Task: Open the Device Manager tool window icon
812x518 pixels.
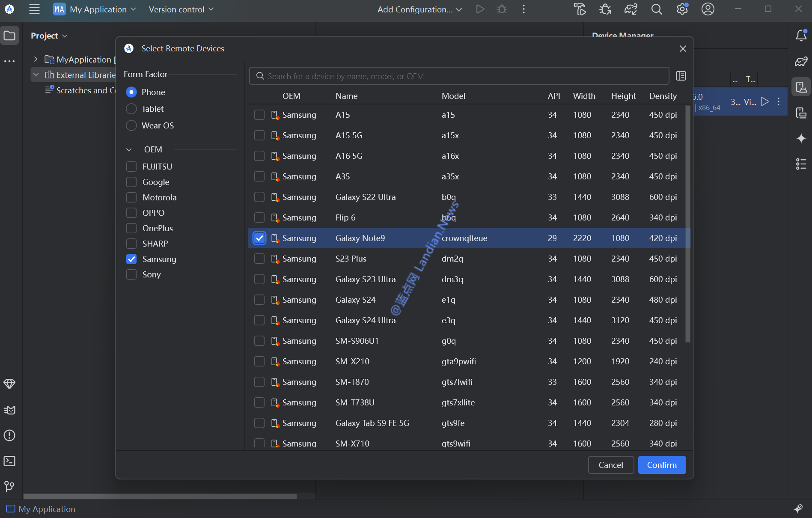Action: 801,87
